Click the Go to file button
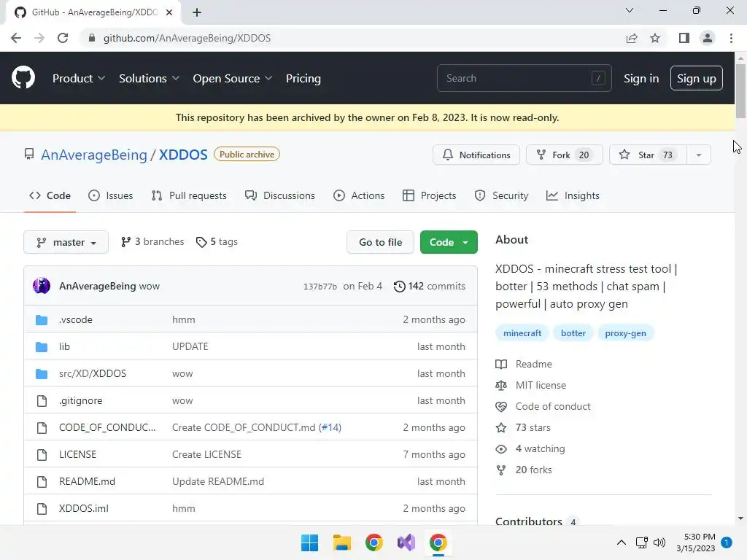Screen dimensions: 747x560 (x=380, y=242)
